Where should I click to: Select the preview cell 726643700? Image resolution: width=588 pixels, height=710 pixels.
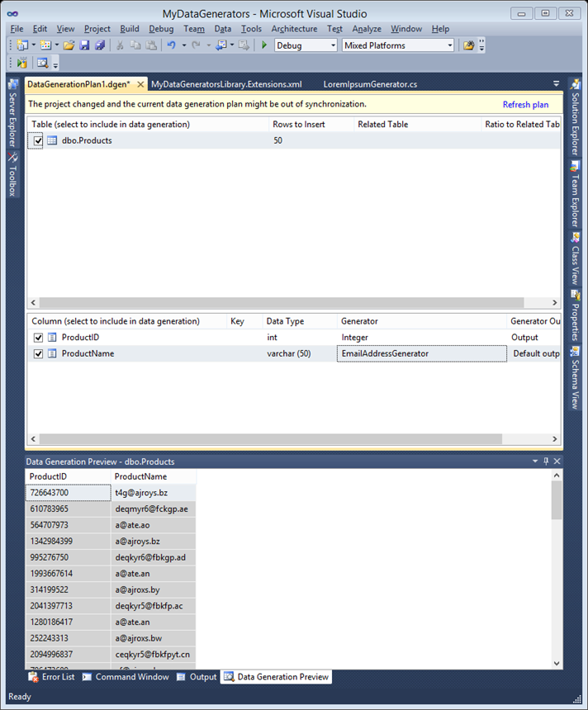point(68,493)
